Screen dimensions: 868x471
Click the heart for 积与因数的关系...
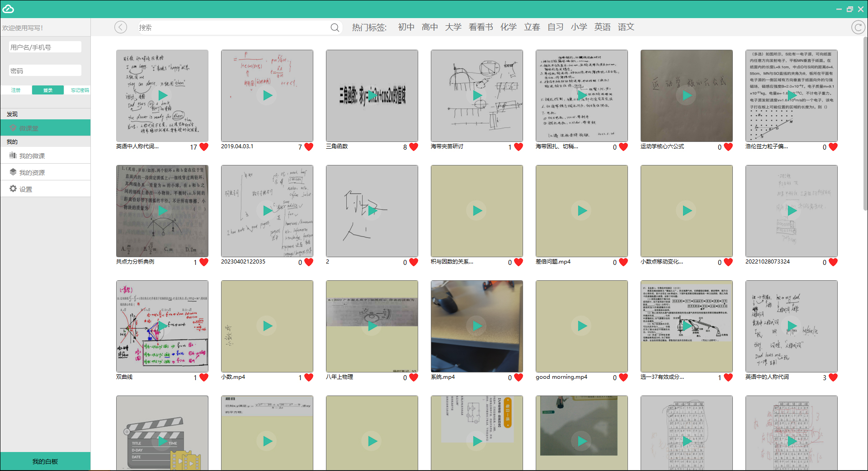click(x=519, y=262)
